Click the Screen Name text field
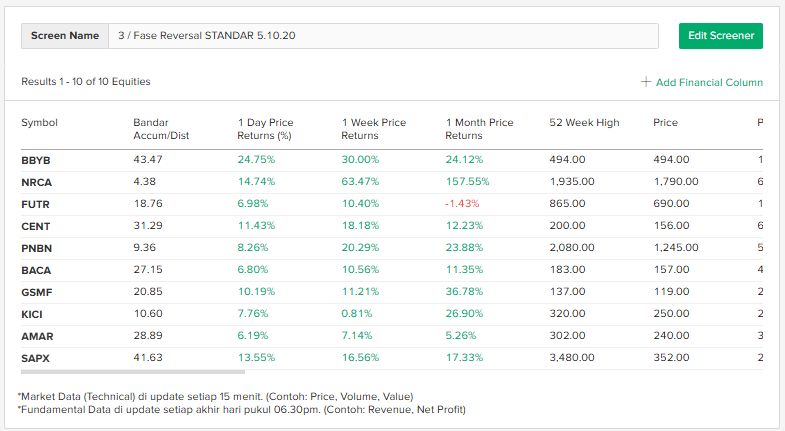 [383, 36]
